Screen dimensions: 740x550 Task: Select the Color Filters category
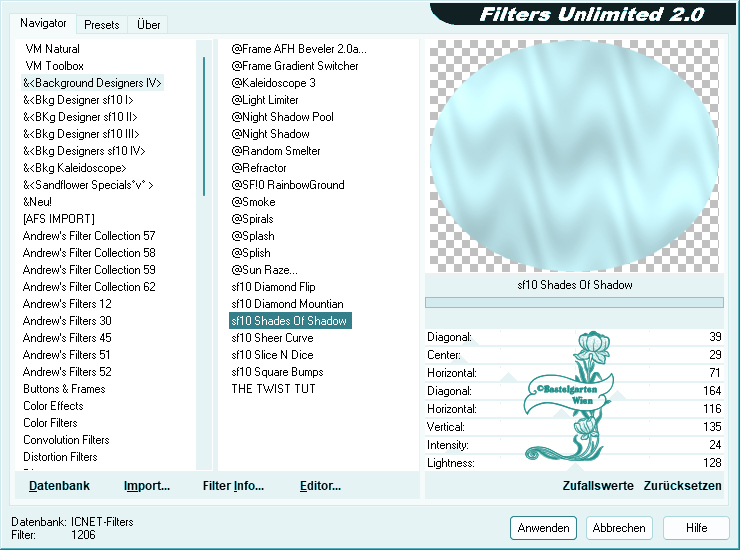click(50, 423)
